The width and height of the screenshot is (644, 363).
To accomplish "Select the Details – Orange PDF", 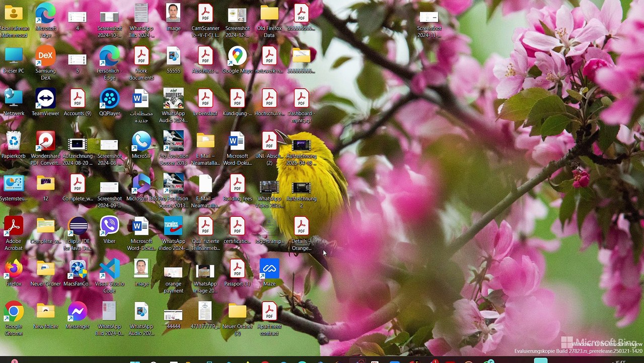I will click(301, 233).
